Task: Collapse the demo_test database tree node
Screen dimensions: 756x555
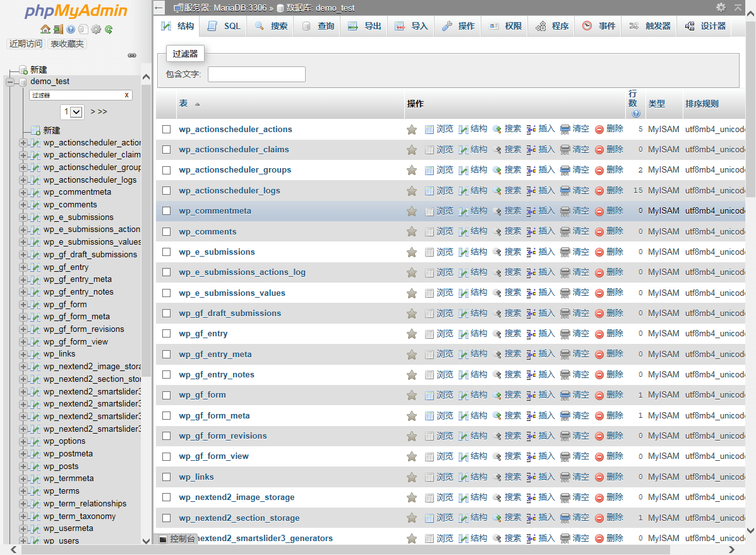Action: tap(9, 82)
